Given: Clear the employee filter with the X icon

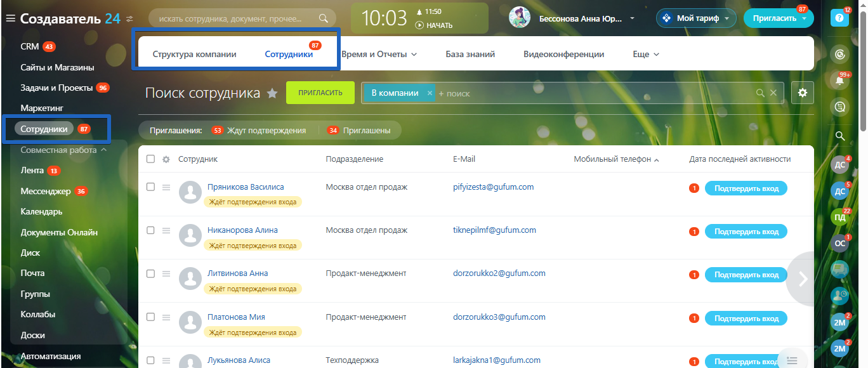Looking at the screenshot, I should click(773, 93).
